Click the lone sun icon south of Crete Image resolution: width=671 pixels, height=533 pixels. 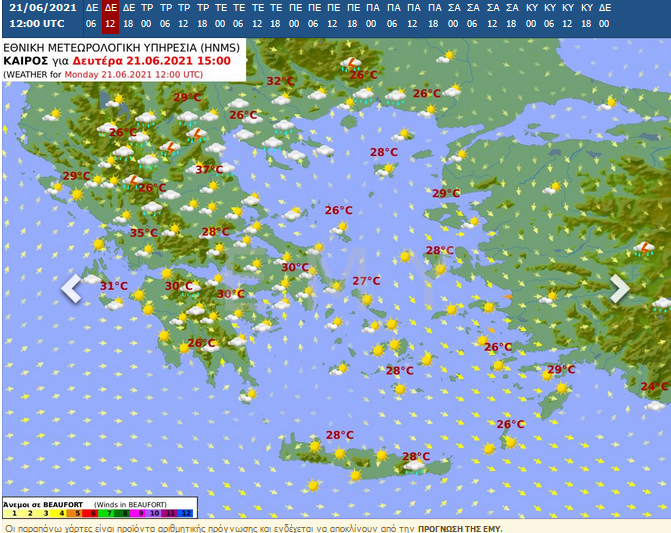[x=313, y=486]
